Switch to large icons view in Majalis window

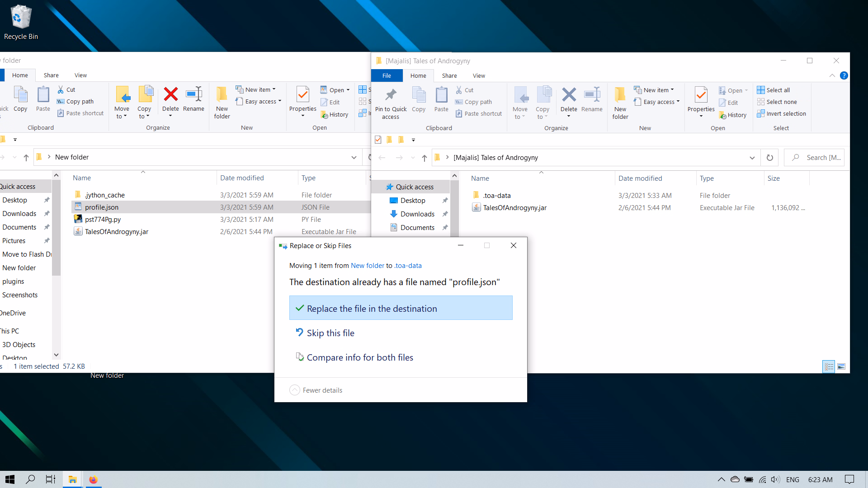[841, 366]
